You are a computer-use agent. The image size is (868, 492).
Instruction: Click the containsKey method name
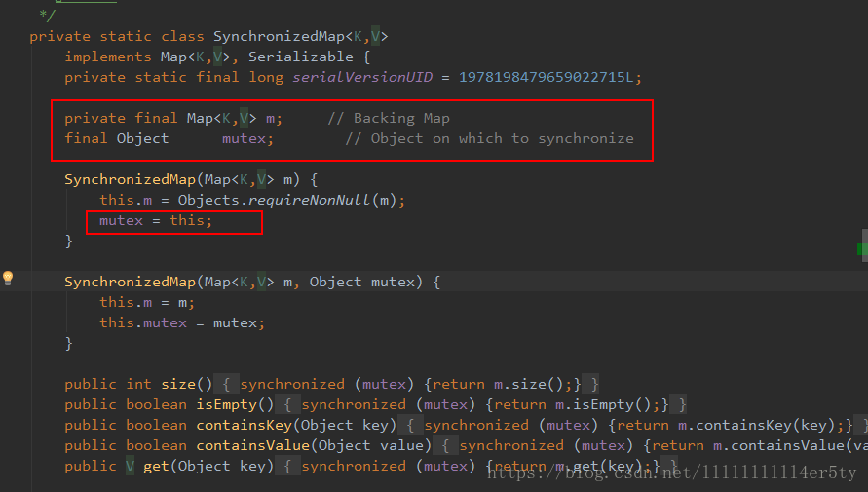(x=244, y=426)
